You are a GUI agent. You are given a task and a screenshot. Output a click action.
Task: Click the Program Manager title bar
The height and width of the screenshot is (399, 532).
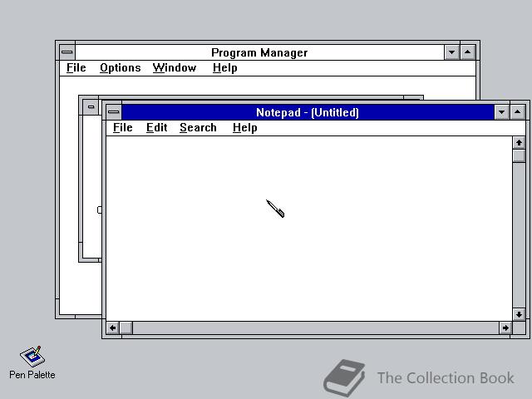point(259,52)
